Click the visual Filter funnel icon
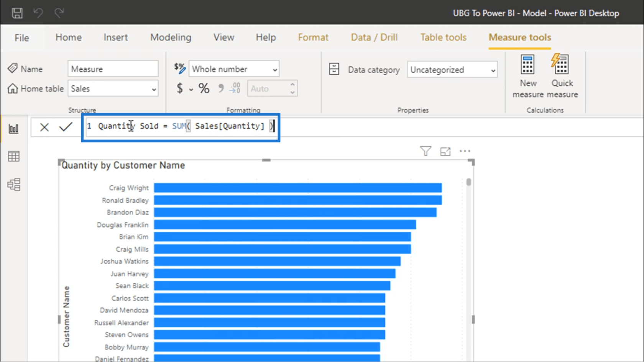Screen dimensions: 644x362 point(426,151)
